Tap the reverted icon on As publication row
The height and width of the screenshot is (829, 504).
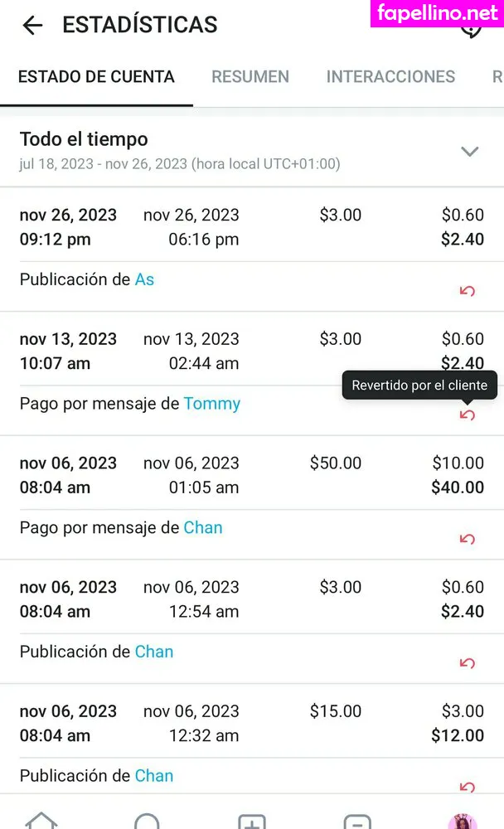point(468,291)
